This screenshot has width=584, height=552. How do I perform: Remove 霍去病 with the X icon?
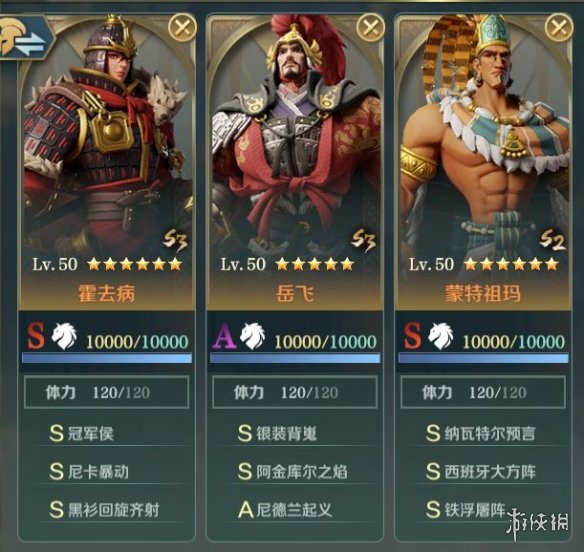click(182, 27)
